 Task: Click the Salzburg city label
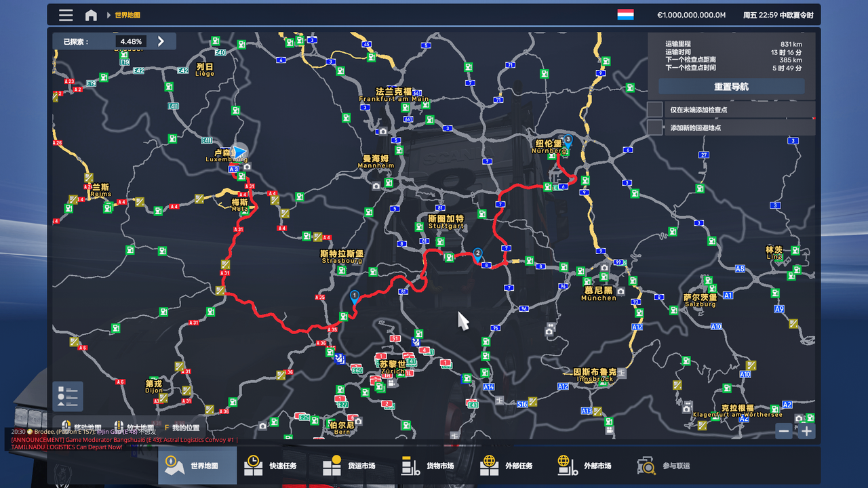coord(700,300)
